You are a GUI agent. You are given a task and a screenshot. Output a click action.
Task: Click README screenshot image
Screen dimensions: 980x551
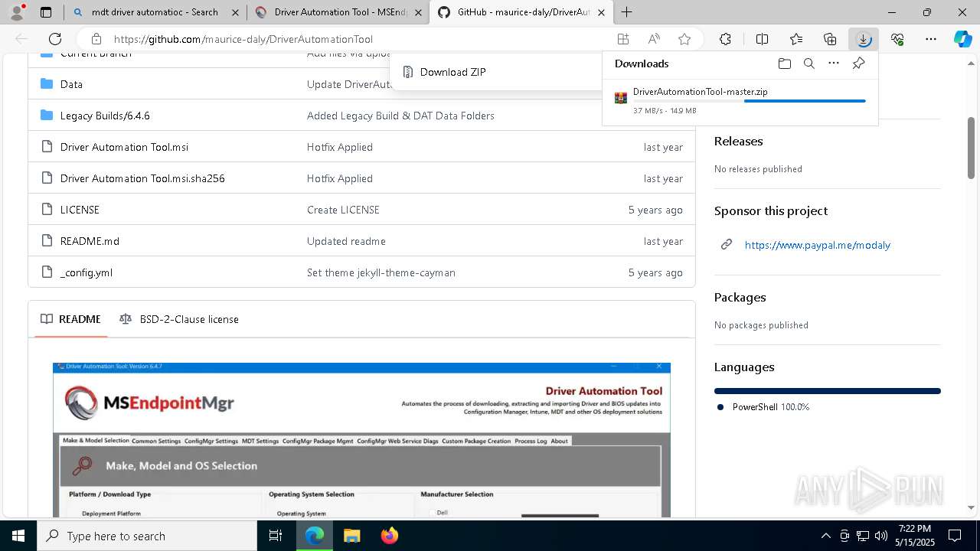(361, 440)
